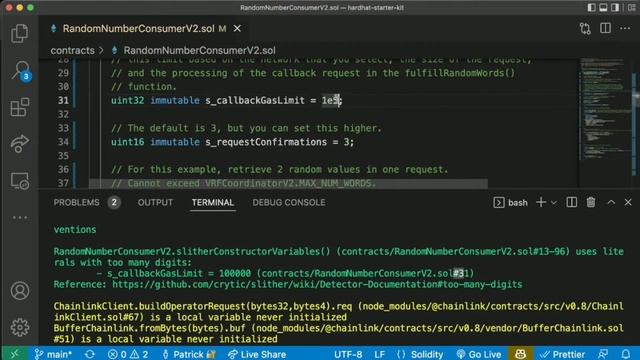Viewport: 640px width, 360px height.
Task: Synchronize changes icon in status bar
Action: (90, 354)
